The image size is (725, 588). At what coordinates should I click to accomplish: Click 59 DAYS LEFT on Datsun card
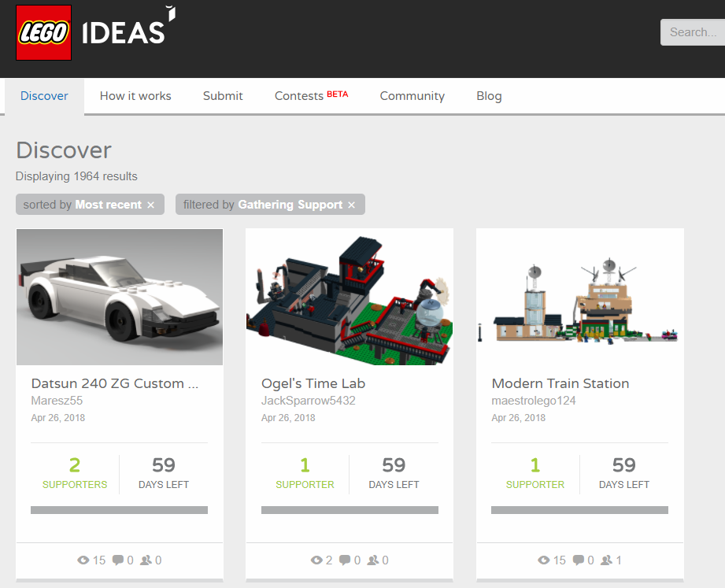pyautogui.click(x=164, y=474)
